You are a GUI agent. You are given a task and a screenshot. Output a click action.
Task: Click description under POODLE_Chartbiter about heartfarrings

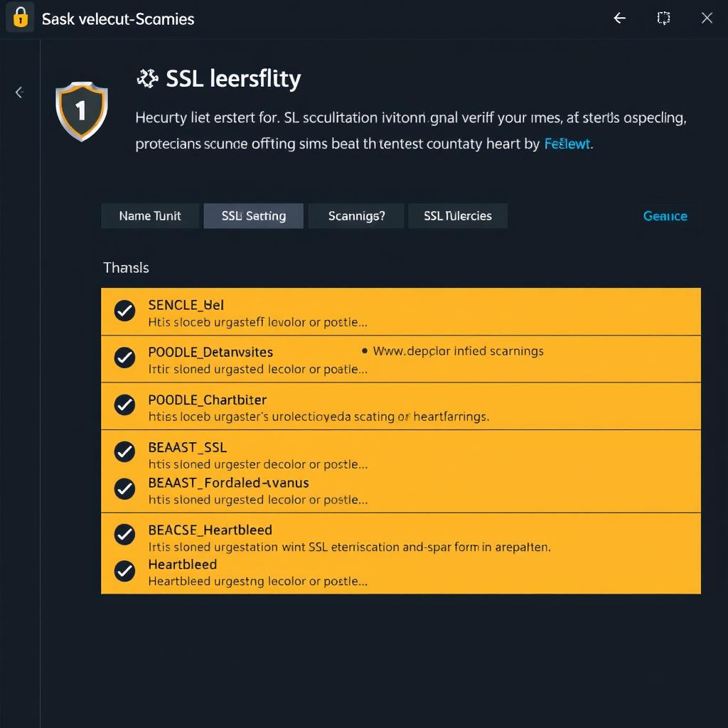[x=318, y=417]
